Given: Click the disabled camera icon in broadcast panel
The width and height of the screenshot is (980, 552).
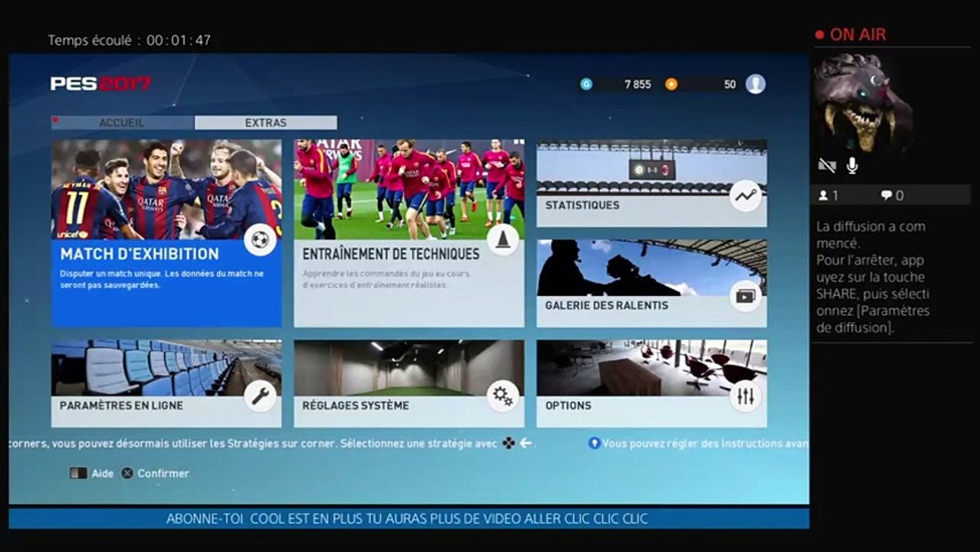Looking at the screenshot, I should (827, 166).
